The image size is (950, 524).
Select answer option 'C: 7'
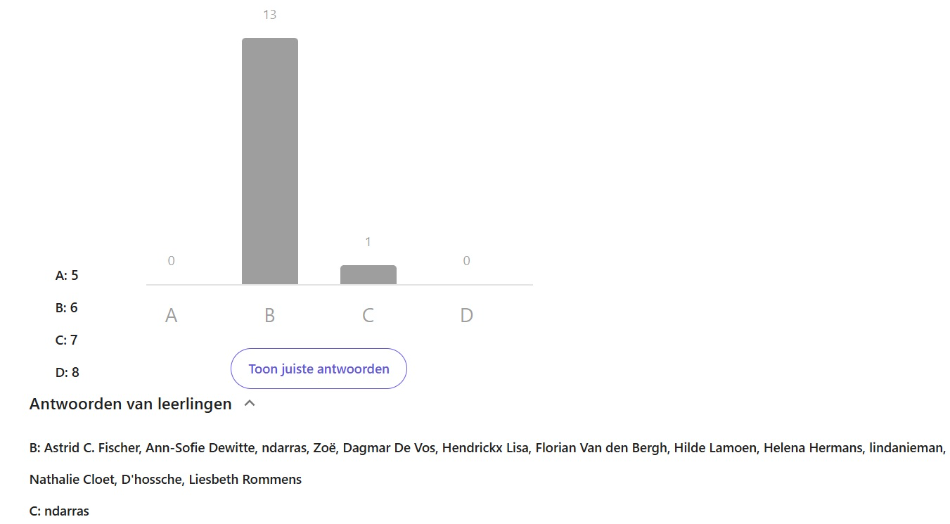pyautogui.click(x=67, y=340)
